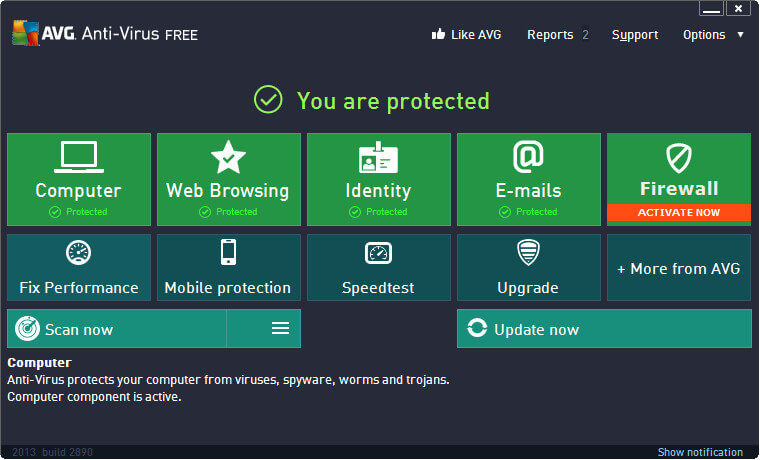Click the Fix Performance label
Viewport: 760px width, 460px height.
pos(79,288)
